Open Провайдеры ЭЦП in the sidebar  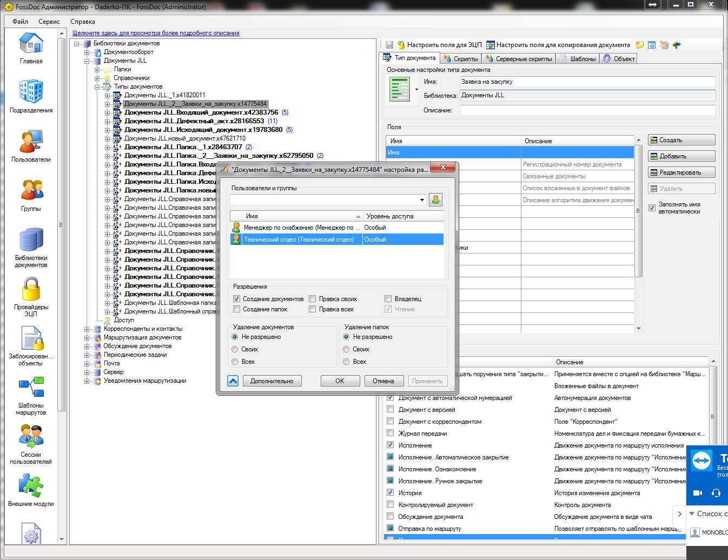coord(31,297)
